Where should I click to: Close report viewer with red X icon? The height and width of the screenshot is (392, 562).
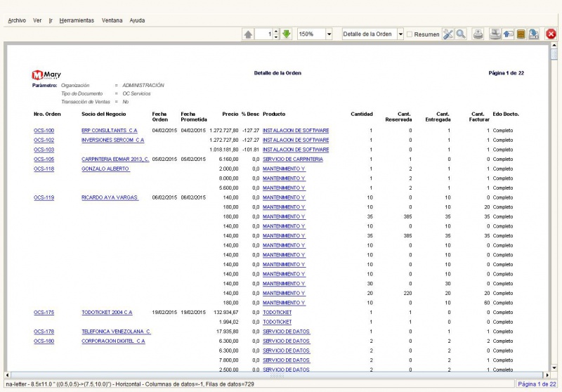(551, 34)
